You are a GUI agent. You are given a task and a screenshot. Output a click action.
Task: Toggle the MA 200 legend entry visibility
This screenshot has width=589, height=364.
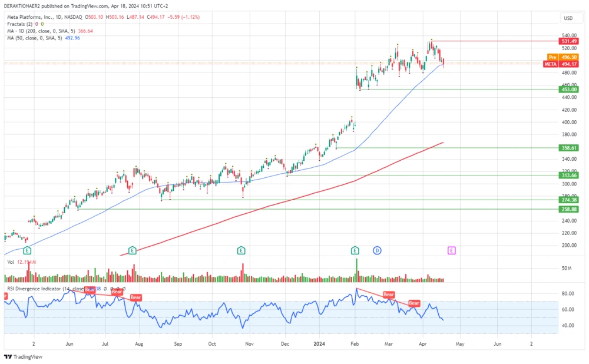[x=34, y=31]
